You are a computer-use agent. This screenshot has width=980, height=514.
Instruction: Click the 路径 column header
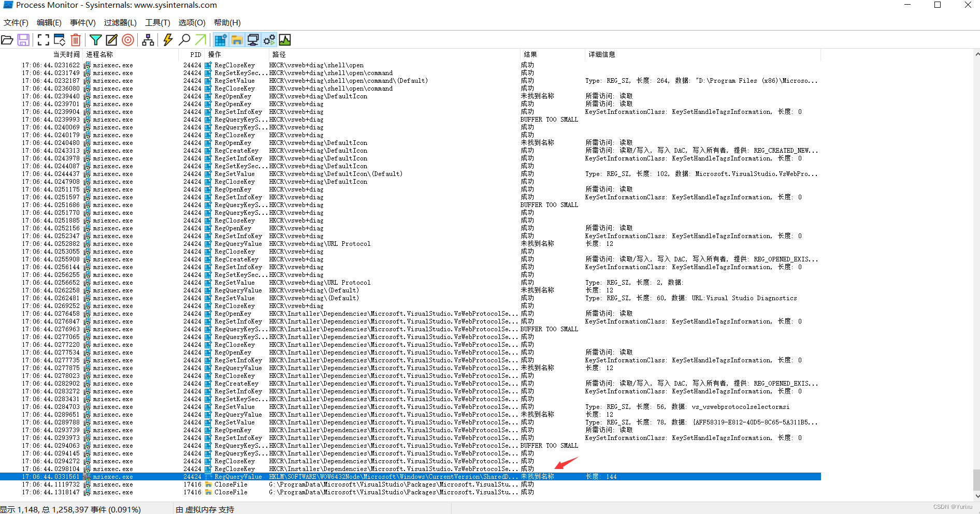click(395, 54)
